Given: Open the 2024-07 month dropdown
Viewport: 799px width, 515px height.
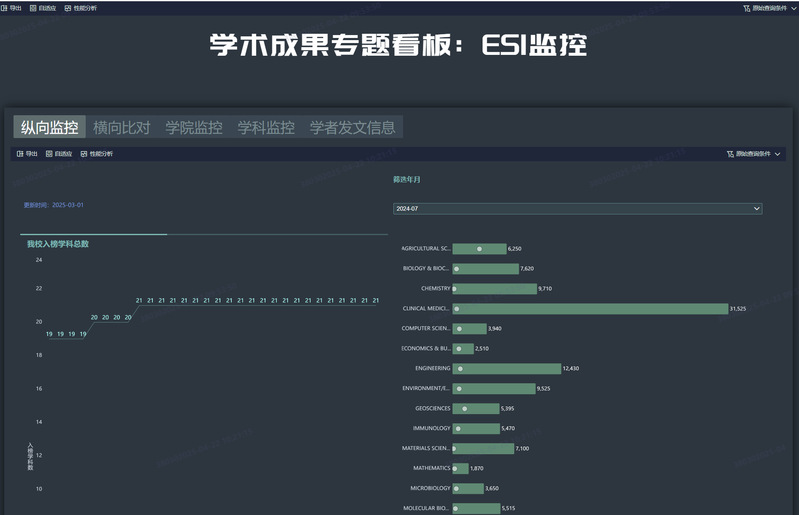Looking at the screenshot, I should pyautogui.click(x=576, y=208).
